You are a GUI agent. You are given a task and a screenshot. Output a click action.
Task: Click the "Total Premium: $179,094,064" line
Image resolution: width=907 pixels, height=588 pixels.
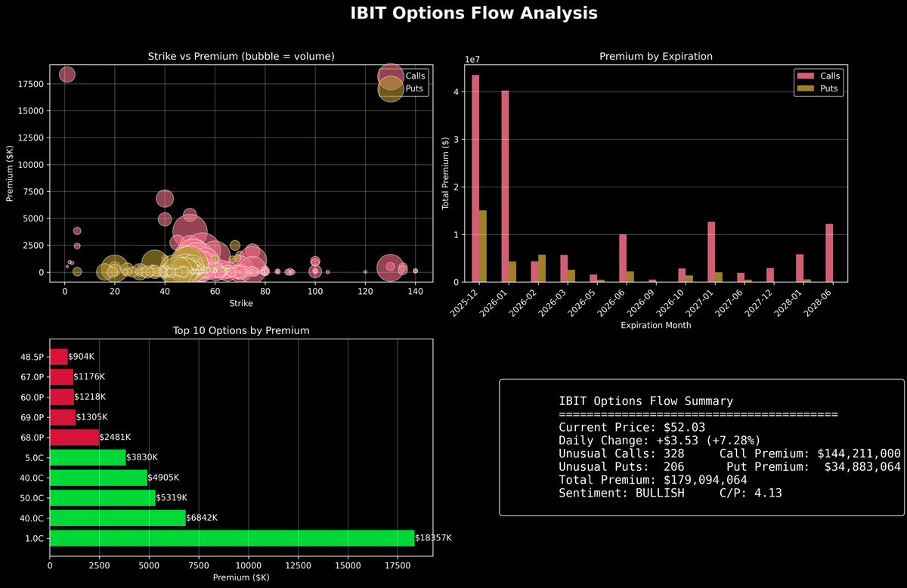point(653,480)
